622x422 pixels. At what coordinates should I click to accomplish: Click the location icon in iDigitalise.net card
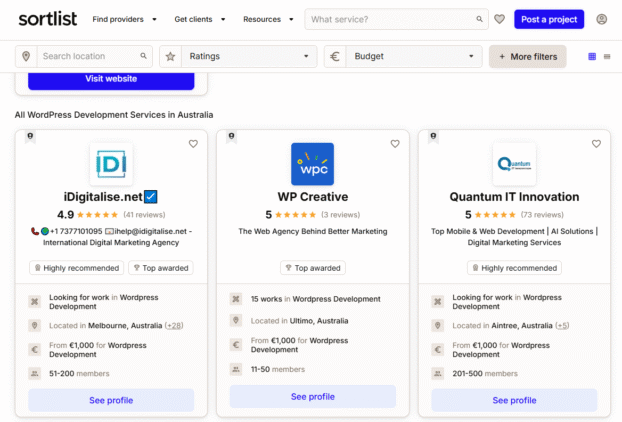point(35,325)
